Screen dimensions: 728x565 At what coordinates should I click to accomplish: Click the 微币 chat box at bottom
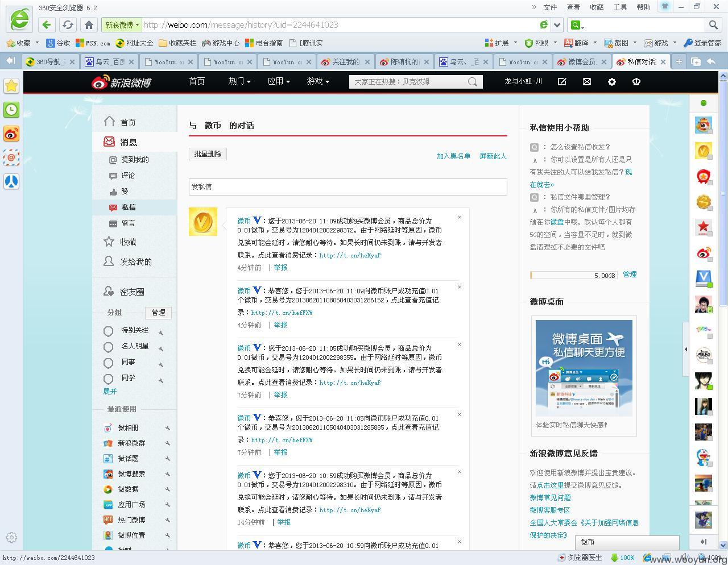pos(627,542)
